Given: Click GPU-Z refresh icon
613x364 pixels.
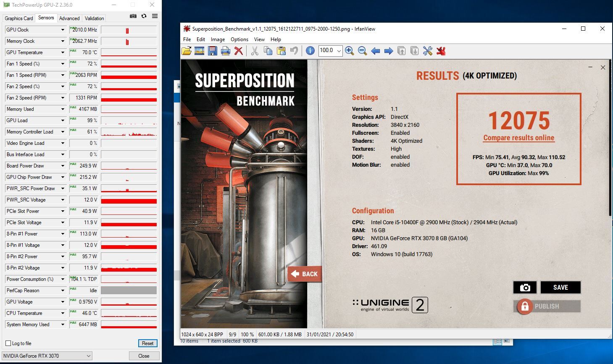Looking at the screenshot, I should (144, 16).
